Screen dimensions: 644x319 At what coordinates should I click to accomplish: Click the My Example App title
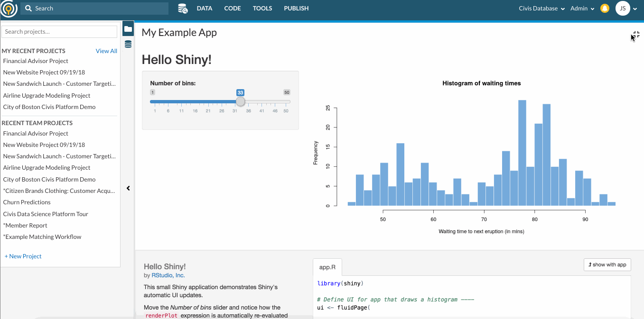coord(179,33)
